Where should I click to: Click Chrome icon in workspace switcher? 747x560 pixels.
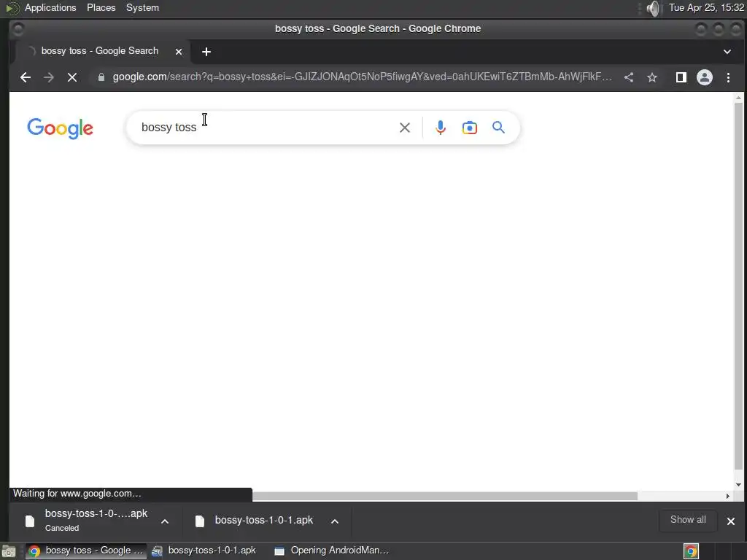click(691, 551)
